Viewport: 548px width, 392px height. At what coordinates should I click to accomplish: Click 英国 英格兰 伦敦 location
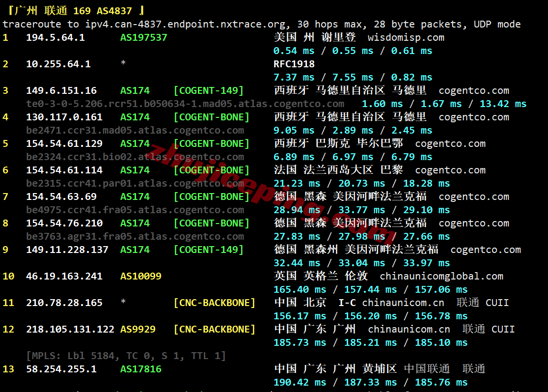pos(321,276)
